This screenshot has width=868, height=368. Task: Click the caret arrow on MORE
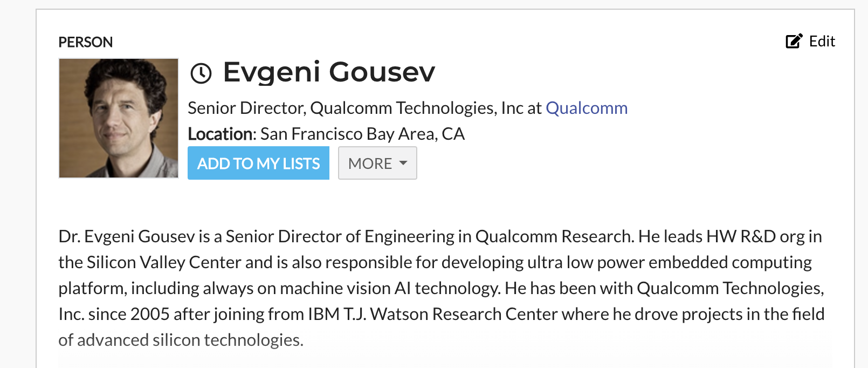(x=403, y=162)
